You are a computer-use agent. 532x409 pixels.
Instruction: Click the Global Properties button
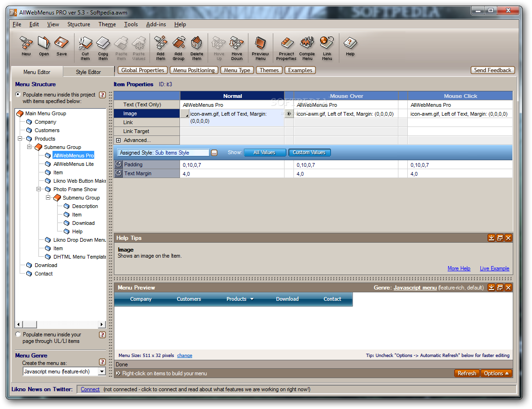point(142,70)
